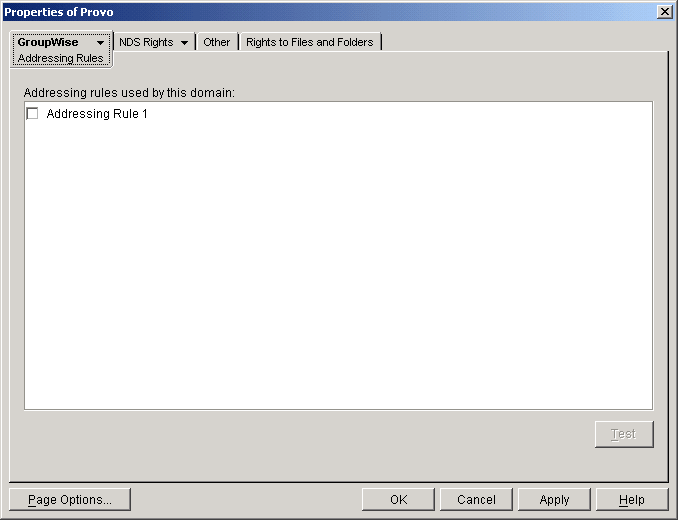678x520 pixels.
Task: Click the Test button
Action: pos(624,434)
